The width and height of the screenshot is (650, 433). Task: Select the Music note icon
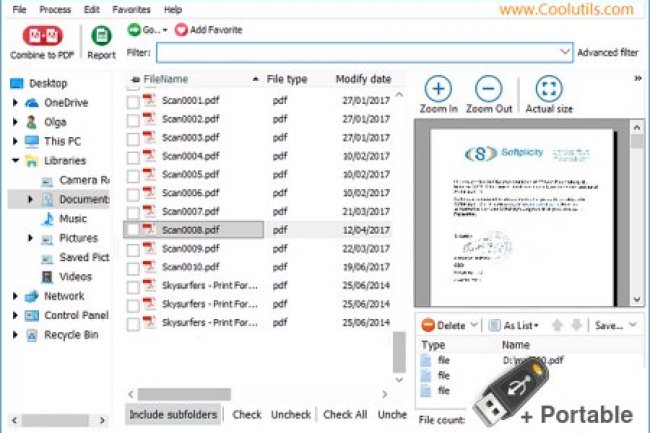48,219
